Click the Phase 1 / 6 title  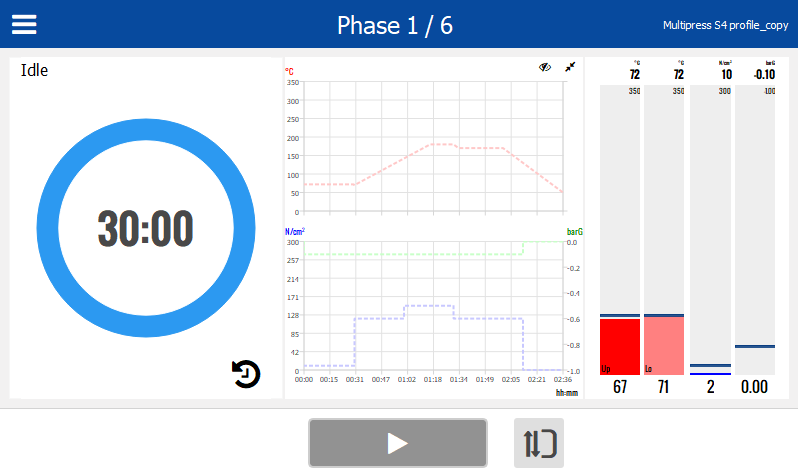(395, 25)
